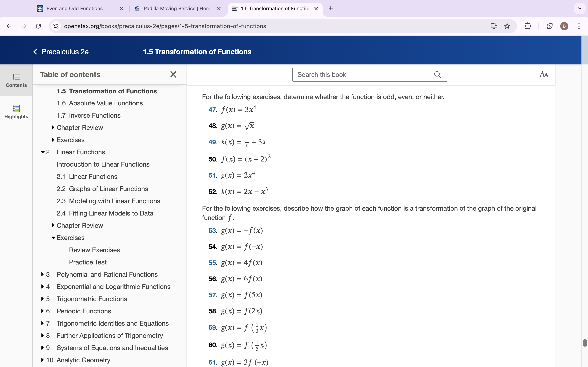Switch to Padilla Moving Service tab

pos(177,9)
